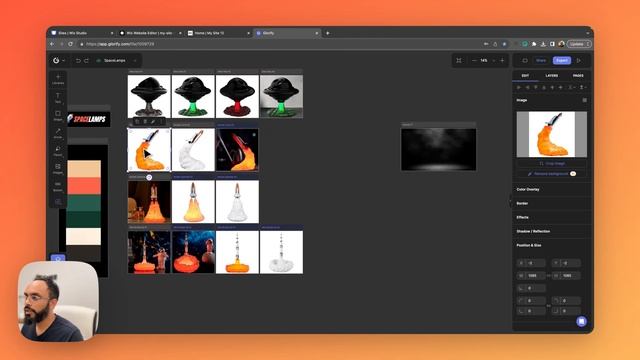640x360 pixels.
Task: Click the Remove background button
Action: [552, 174]
